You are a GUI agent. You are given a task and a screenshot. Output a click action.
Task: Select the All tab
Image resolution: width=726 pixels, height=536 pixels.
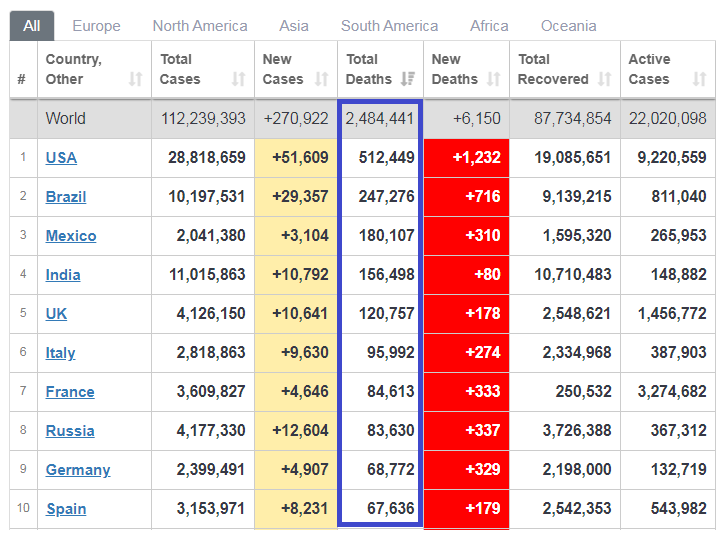[32, 26]
